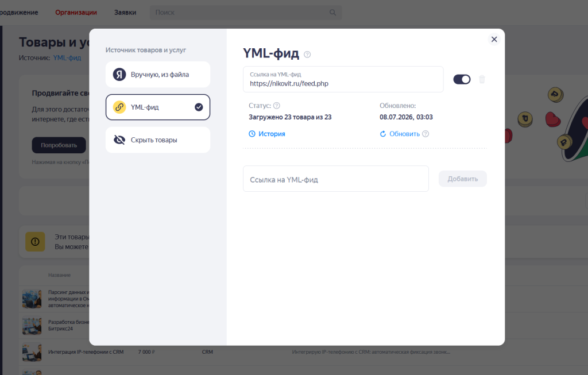This screenshot has width=588, height=375.
Task: Focus the empty Ссылка на YML-фид input field
Action: point(335,179)
